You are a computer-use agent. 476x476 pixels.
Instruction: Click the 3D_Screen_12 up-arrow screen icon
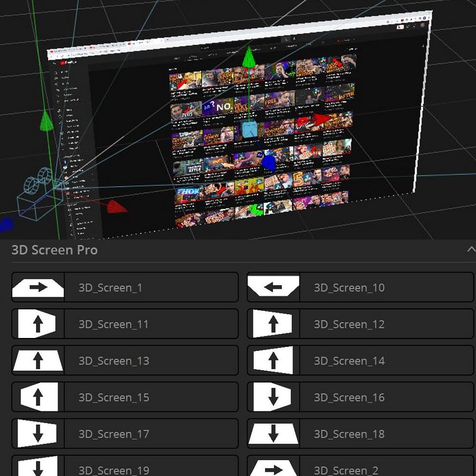click(x=273, y=324)
